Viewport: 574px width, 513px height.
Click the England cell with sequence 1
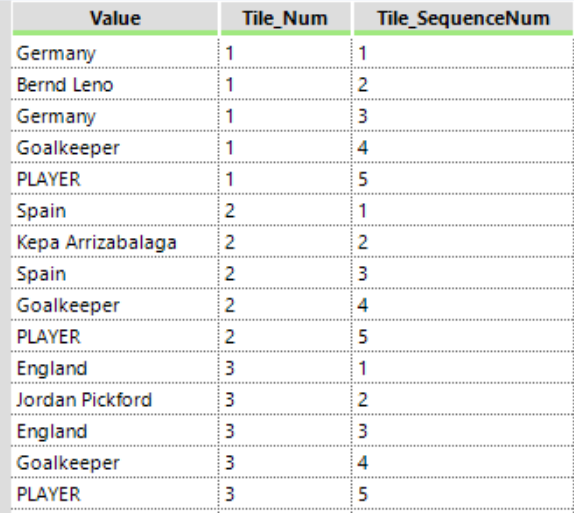point(115,368)
